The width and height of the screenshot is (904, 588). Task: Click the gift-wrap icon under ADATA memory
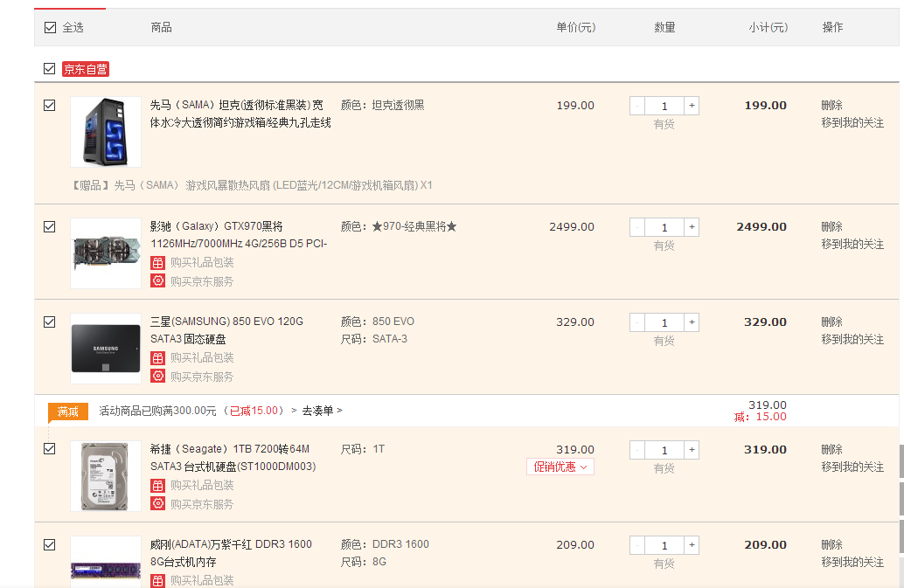pos(158,580)
